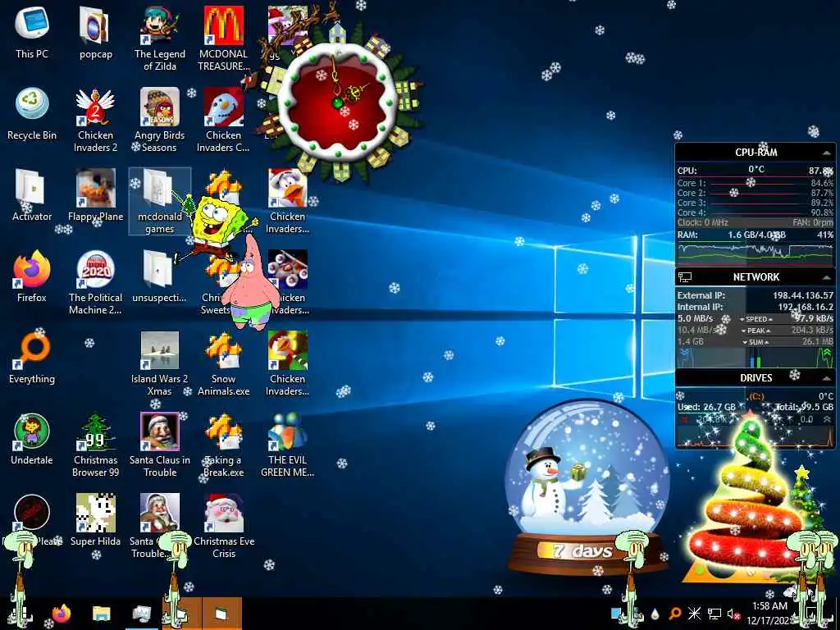This screenshot has width=840, height=630.
Task: Click the Christmas wreath clock widget
Action: [x=337, y=102]
